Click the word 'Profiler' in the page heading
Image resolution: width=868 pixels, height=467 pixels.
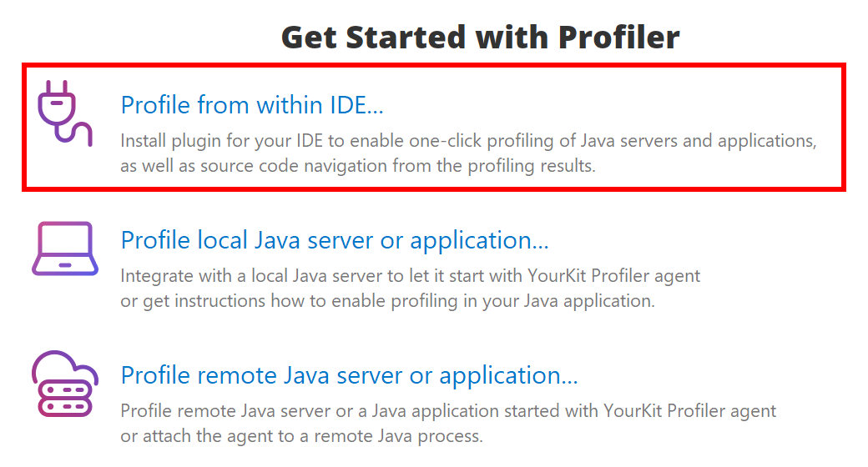click(x=619, y=38)
